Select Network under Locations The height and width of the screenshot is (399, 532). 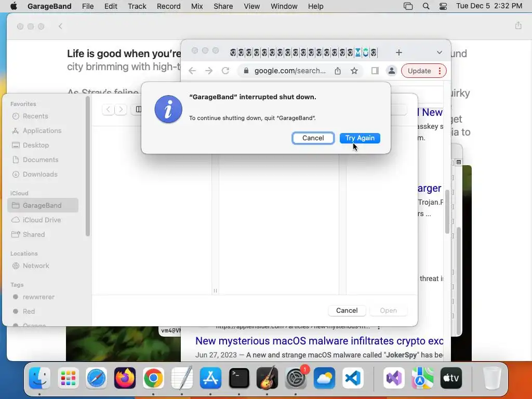(43, 265)
